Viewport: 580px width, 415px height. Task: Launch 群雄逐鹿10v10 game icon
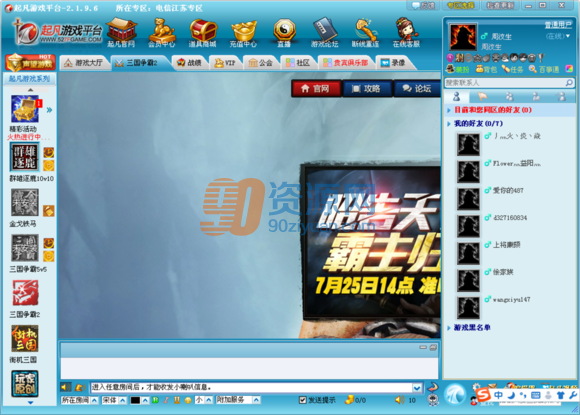coord(24,158)
